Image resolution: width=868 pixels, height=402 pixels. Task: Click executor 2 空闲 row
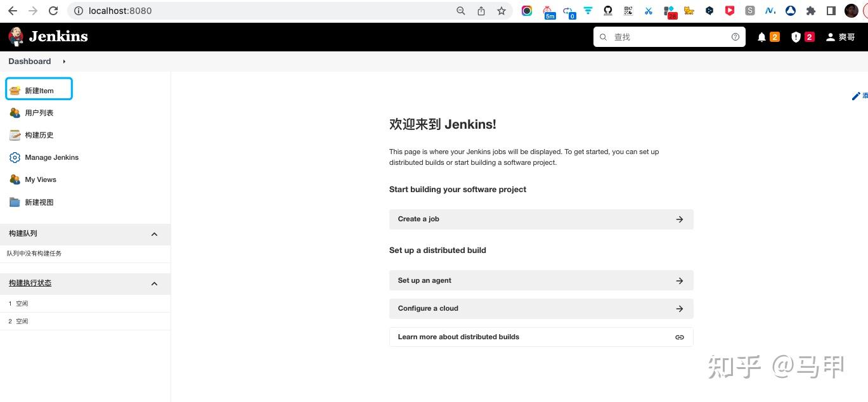tap(85, 321)
